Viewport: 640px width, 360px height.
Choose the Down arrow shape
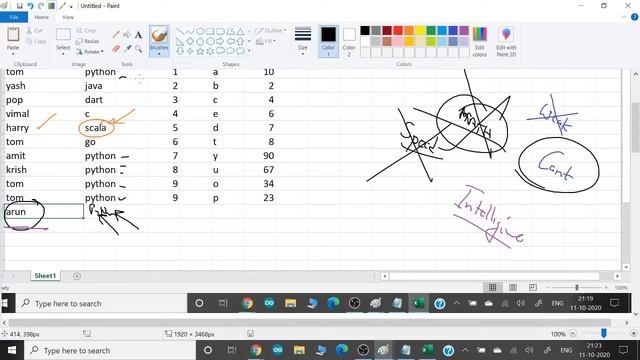point(180,51)
